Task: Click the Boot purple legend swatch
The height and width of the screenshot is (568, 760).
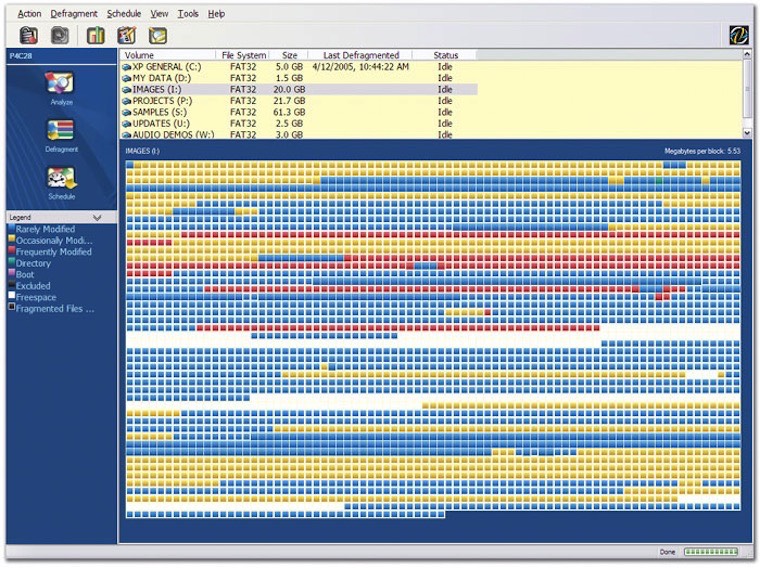Action: pyautogui.click(x=11, y=272)
